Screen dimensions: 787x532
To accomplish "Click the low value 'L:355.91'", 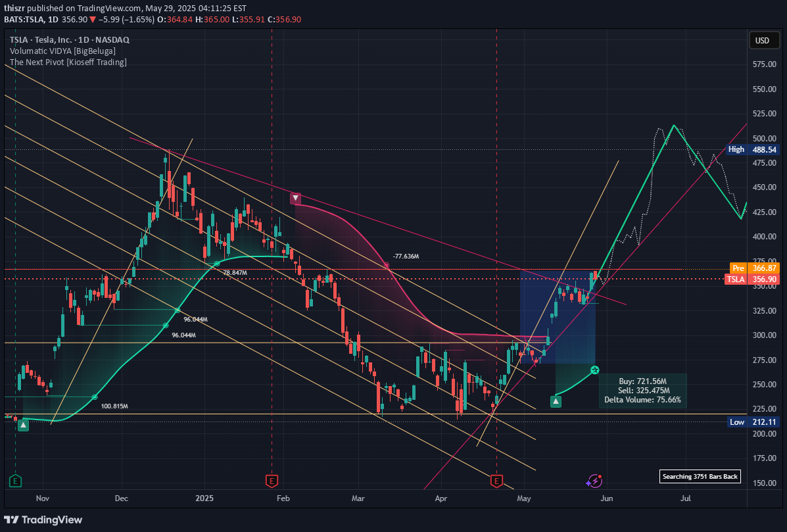I will coord(249,20).
